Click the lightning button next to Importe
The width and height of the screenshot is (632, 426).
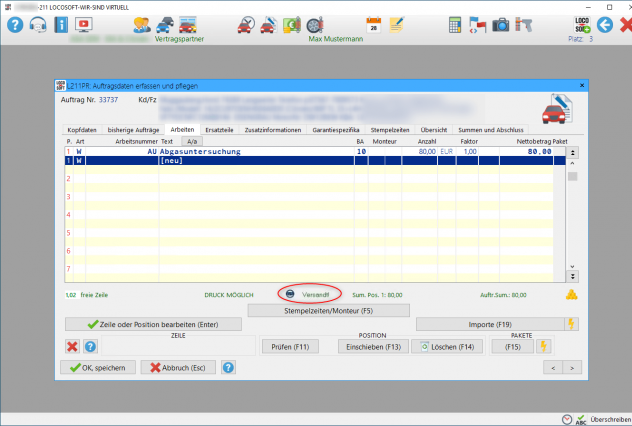click(572, 324)
